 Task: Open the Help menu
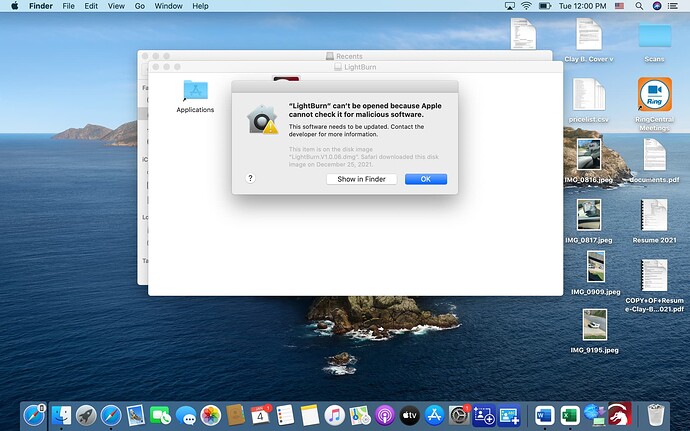[200, 6]
